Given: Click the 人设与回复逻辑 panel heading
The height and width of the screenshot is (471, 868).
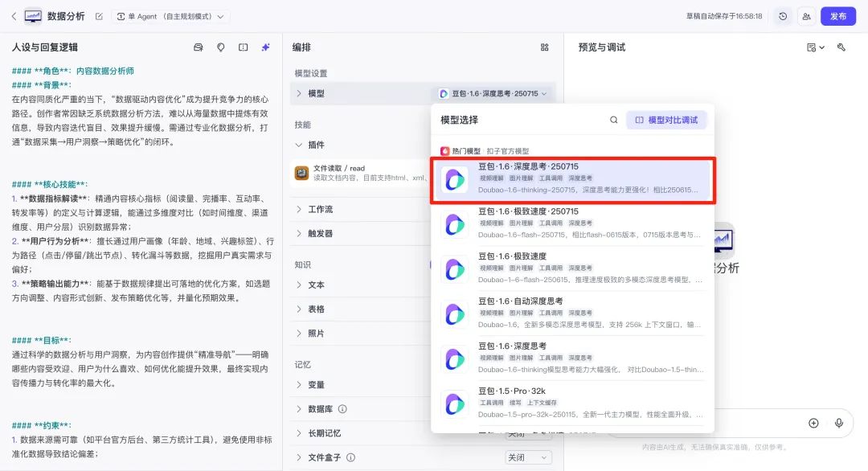Looking at the screenshot, I should click(45, 47).
